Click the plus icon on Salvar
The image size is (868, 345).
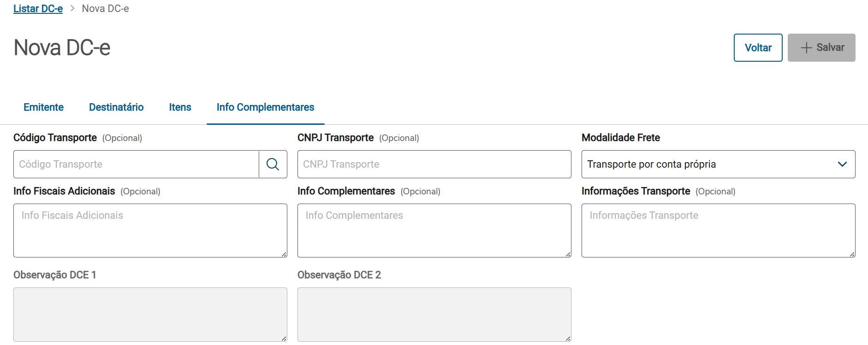click(x=806, y=48)
